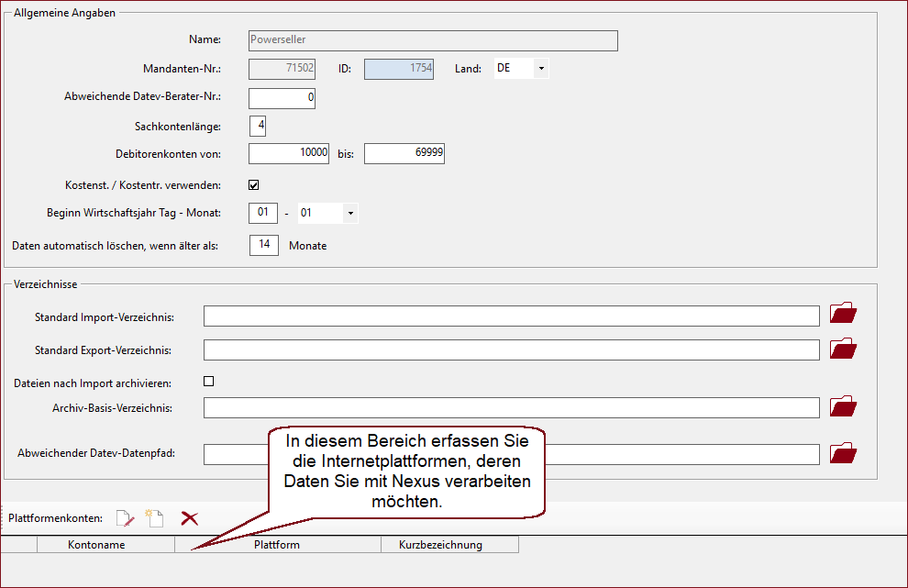
Task: Click the edit platform account icon
Action: click(126, 518)
